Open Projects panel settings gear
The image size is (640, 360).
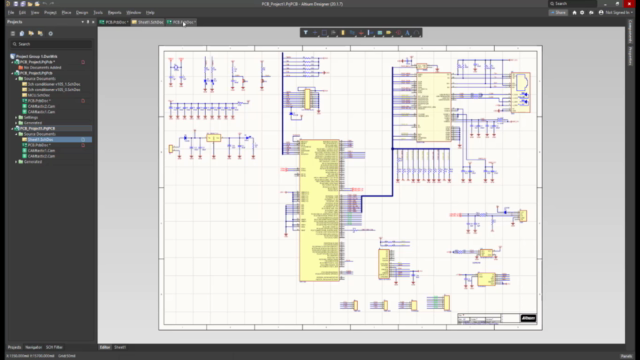coord(51,33)
